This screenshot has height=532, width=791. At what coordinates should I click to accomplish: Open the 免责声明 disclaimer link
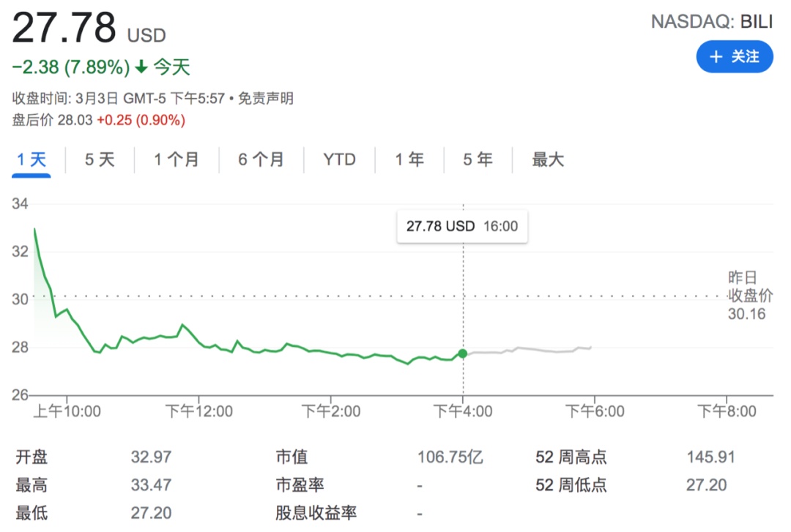coord(266,98)
